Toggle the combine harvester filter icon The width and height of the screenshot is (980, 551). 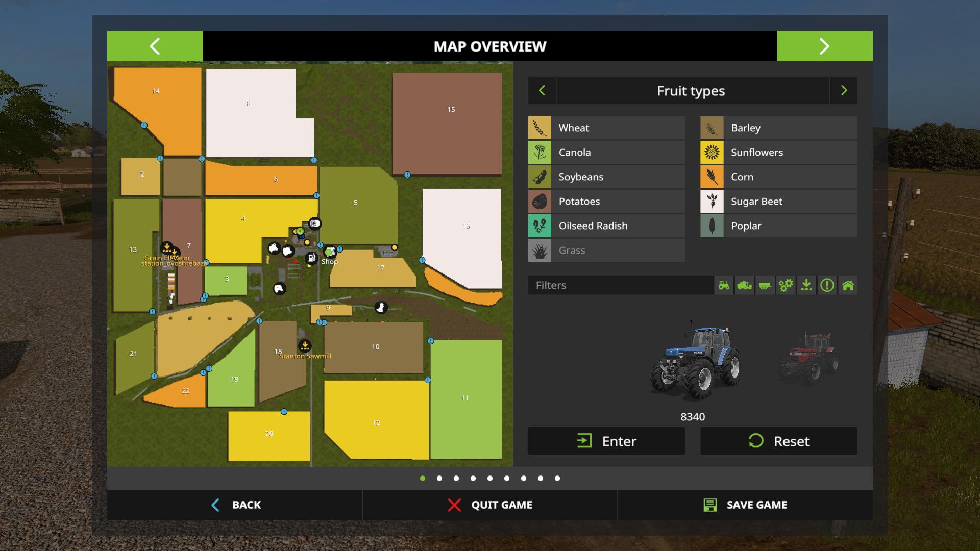click(744, 285)
